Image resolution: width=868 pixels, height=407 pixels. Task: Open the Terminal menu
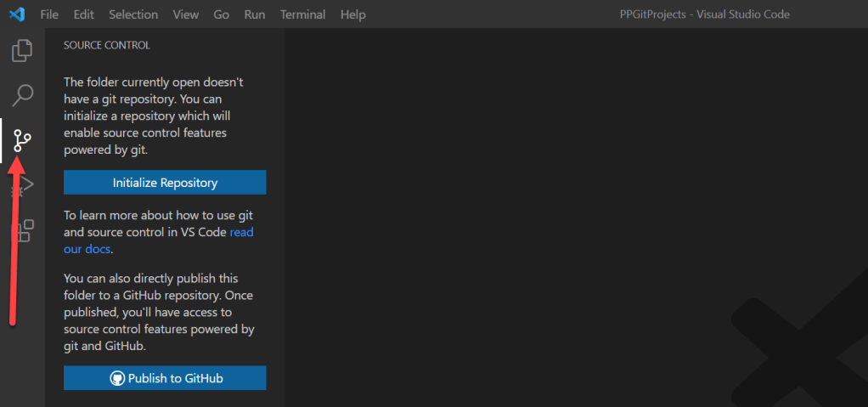coord(302,14)
